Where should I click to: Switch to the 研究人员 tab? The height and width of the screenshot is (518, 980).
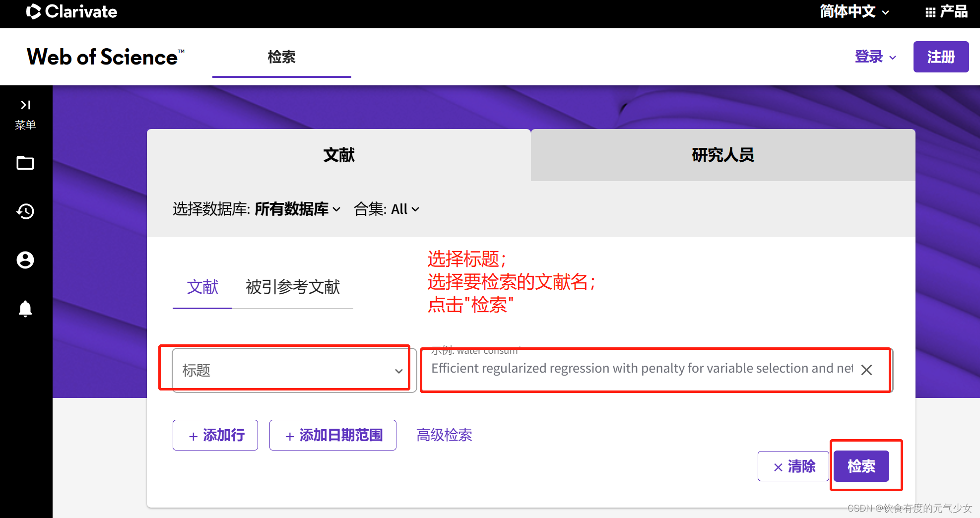point(723,155)
